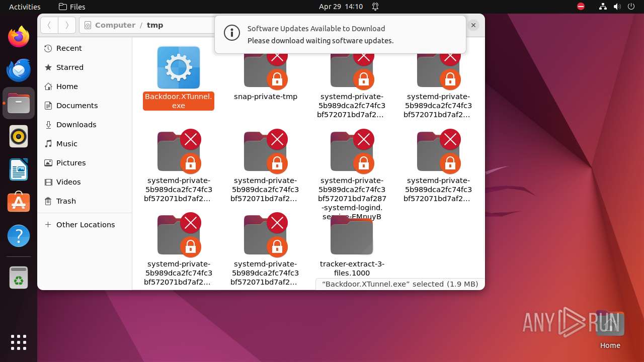Open the volume icon in top bar
This screenshot has height=362, width=644.
(x=617, y=7)
